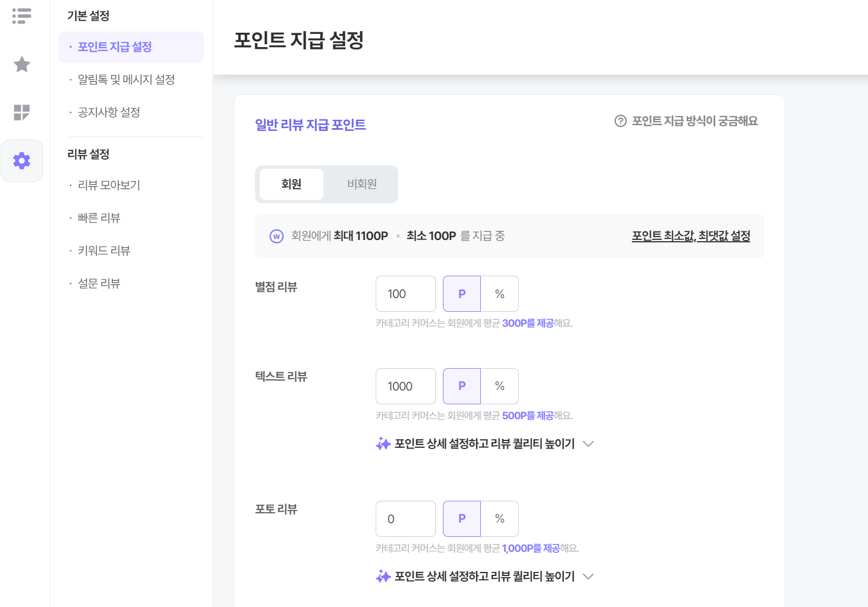Screen dimensions: 868x607
Task: Expand 텍스트 리뷰 포인트 상세 설정 chevron
Action: coord(588,444)
